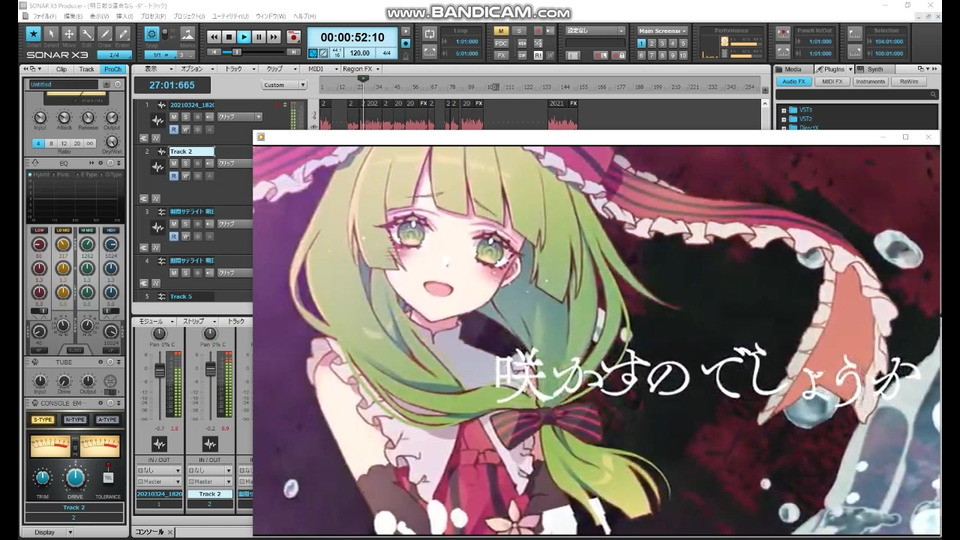Switch to the Clip inspector tab
This screenshot has width=960, height=540.
(x=61, y=69)
